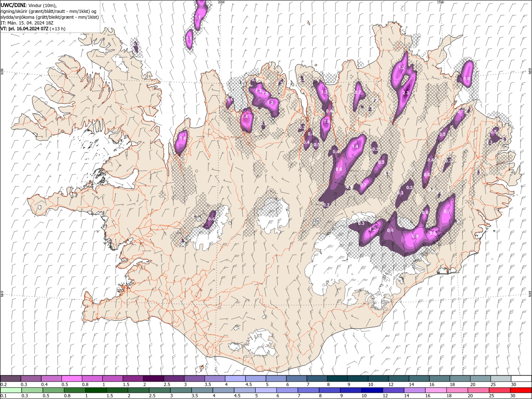Select rain-scale swatch between 16 and 18
The image size is (532, 399).
click(436, 390)
